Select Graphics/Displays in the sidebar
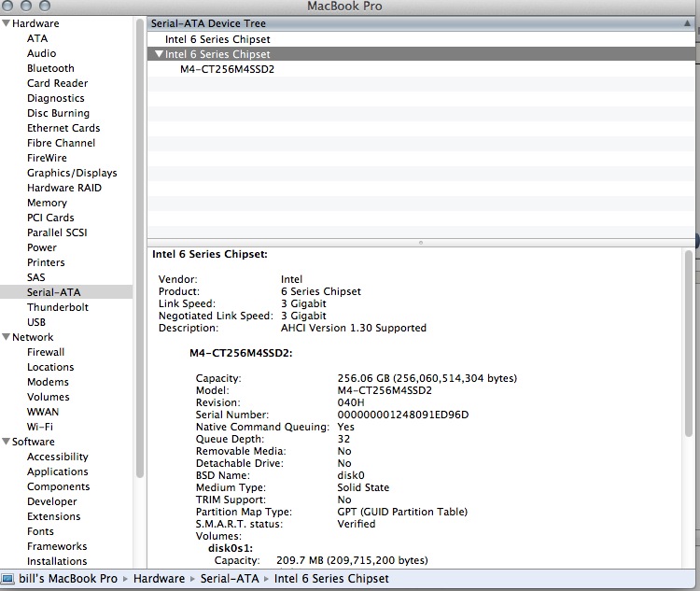700x591 pixels. (x=72, y=173)
